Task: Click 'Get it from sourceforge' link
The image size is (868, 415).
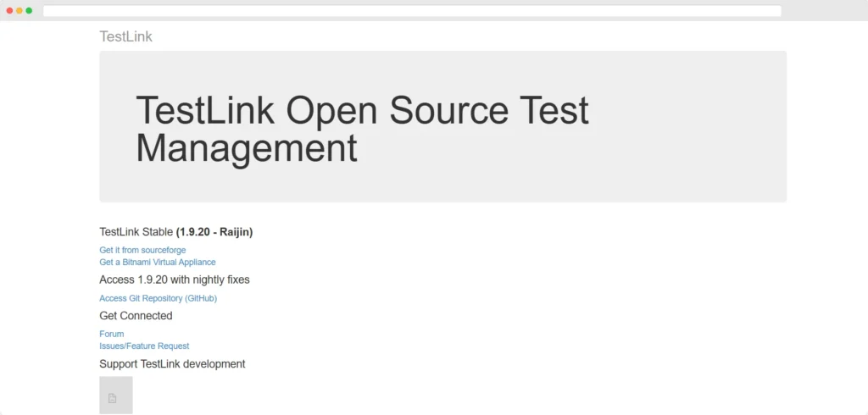Action: [x=142, y=250]
